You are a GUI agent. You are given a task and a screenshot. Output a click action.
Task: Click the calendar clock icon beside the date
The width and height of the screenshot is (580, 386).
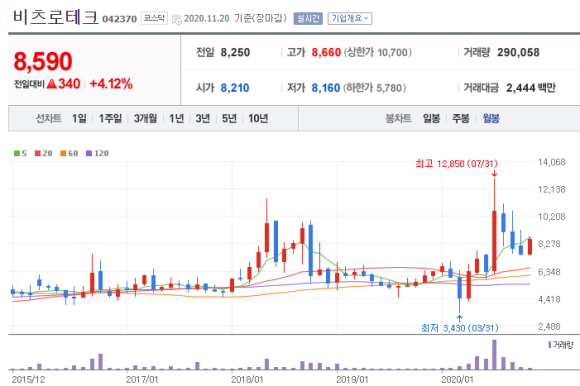177,19
